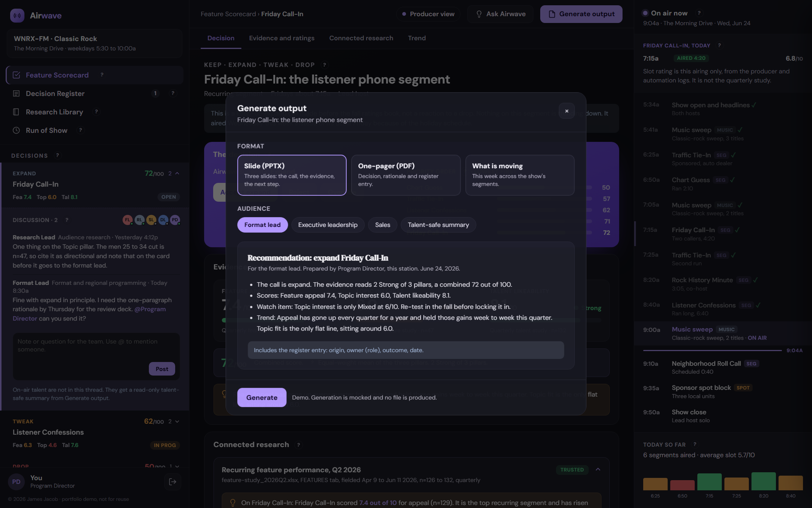Click the Decisions section help icon

pyautogui.click(x=57, y=155)
